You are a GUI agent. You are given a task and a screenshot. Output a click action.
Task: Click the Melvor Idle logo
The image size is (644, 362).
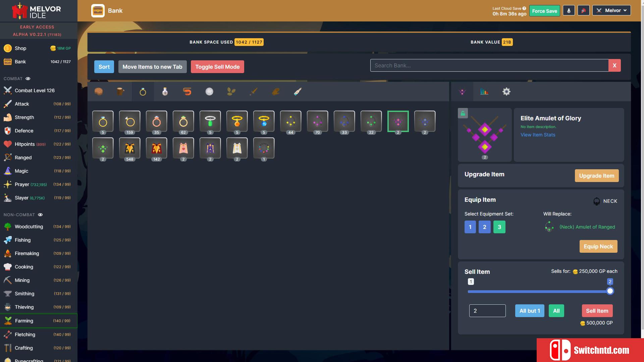[x=36, y=11]
